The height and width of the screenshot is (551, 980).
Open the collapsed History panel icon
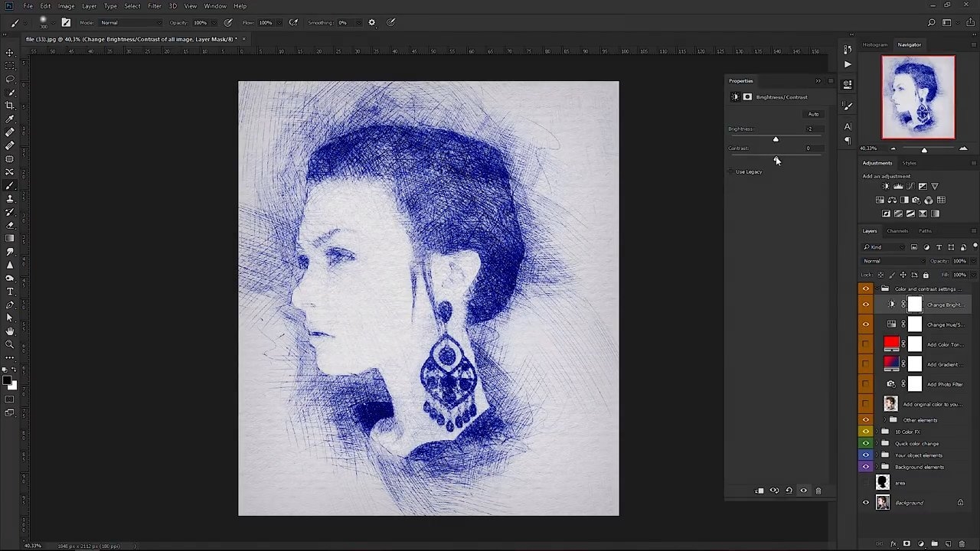click(848, 50)
